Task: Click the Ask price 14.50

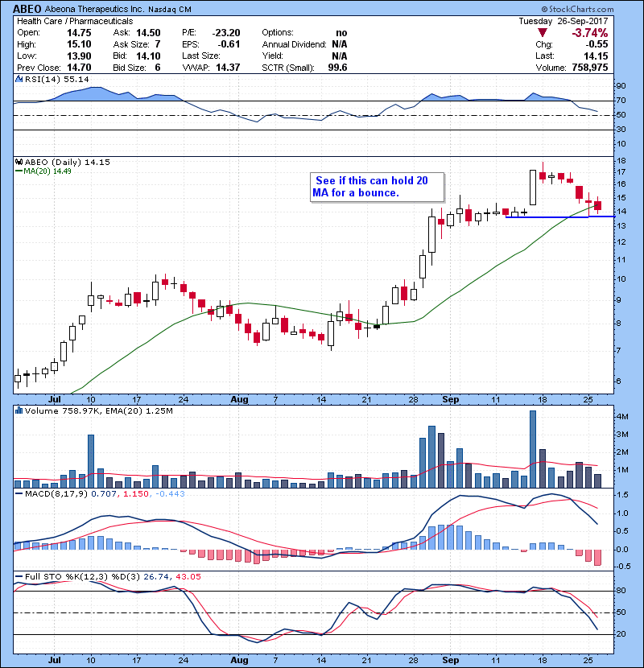Action: (148, 33)
